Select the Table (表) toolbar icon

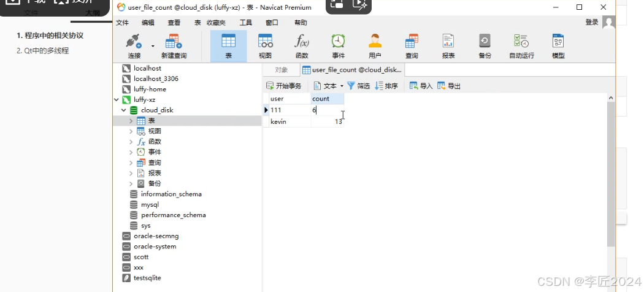coord(228,46)
